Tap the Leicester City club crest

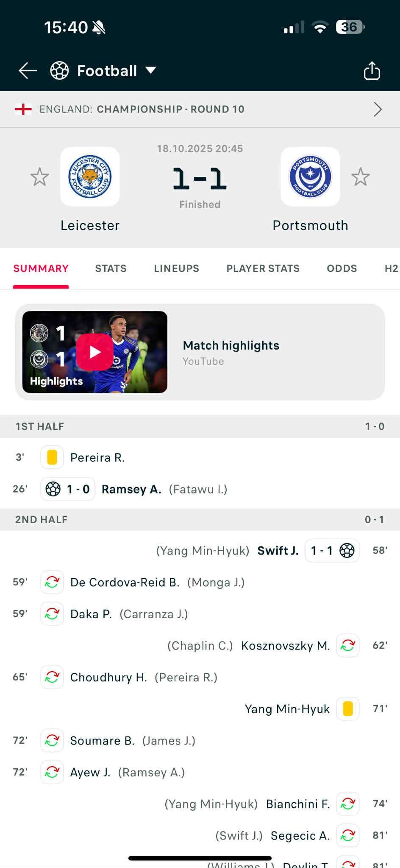pos(90,176)
